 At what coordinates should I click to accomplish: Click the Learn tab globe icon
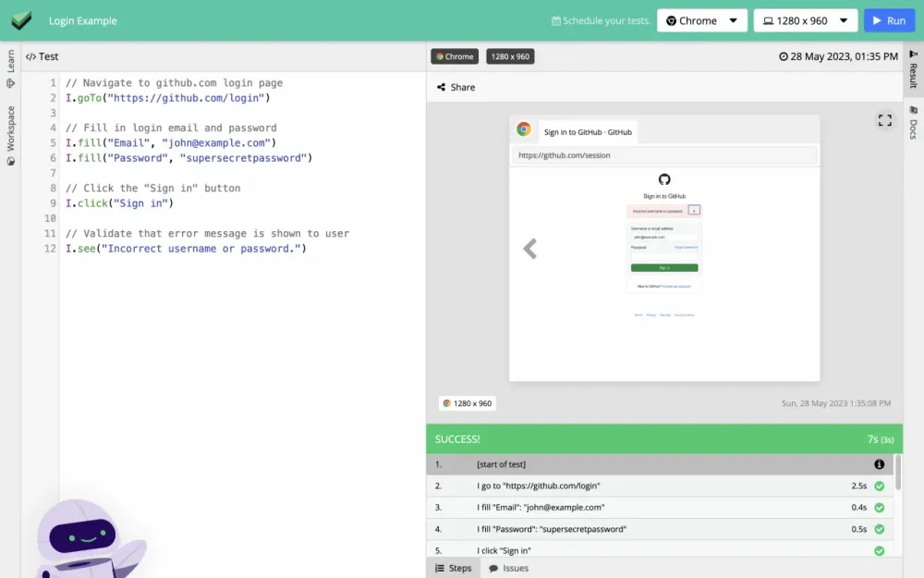[10, 83]
